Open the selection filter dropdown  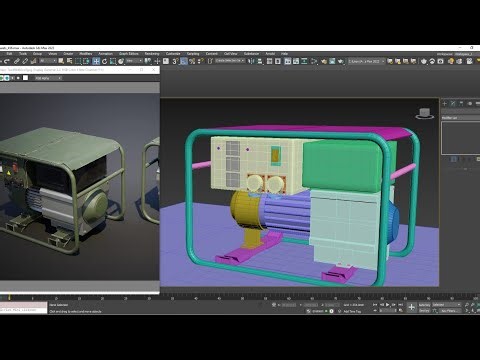click(48, 61)
